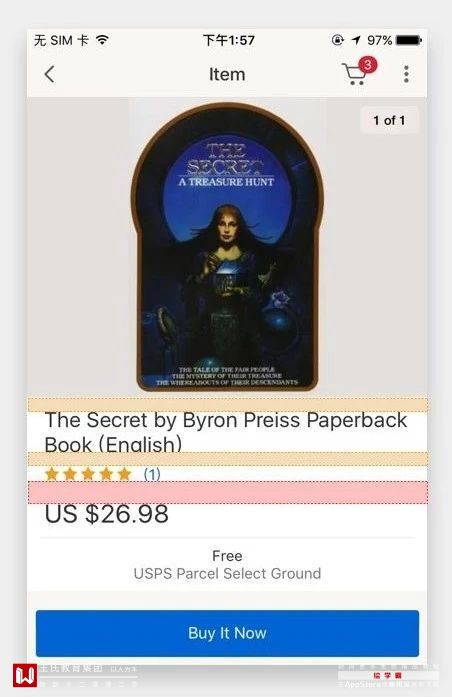Select the item title The Secret by Byron Preiss
452x697 pixels.
click(x=226, y=432)
